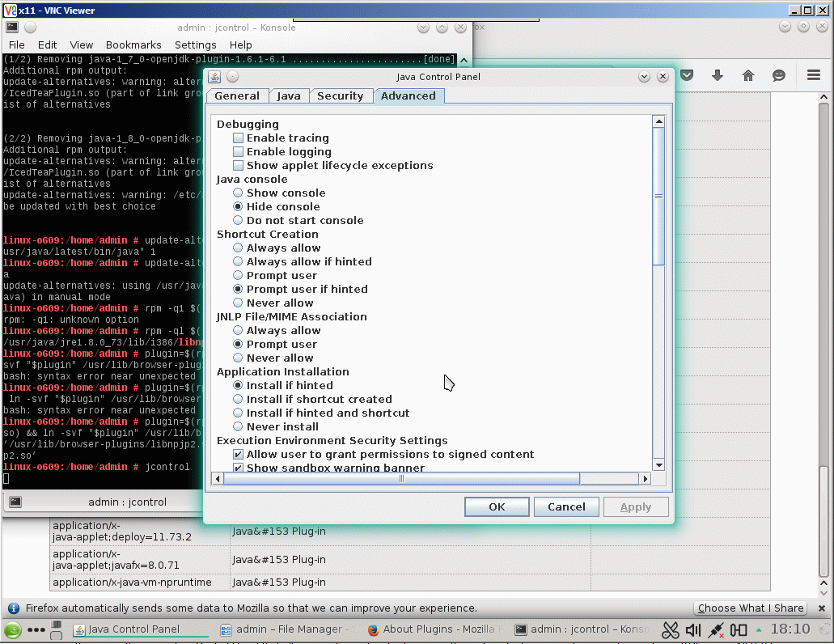Viewport: 834px width, 644px height.
Task: Click the Firefox page vertical scrollbar thumb
Action: coord(823,521)
